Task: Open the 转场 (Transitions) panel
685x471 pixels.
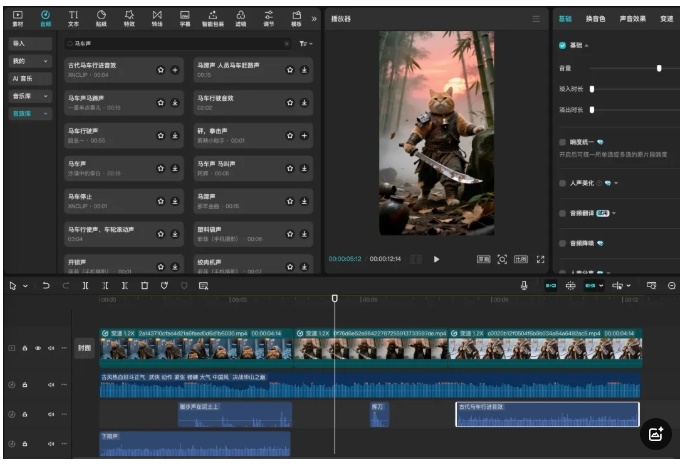Action: [157, 18]
